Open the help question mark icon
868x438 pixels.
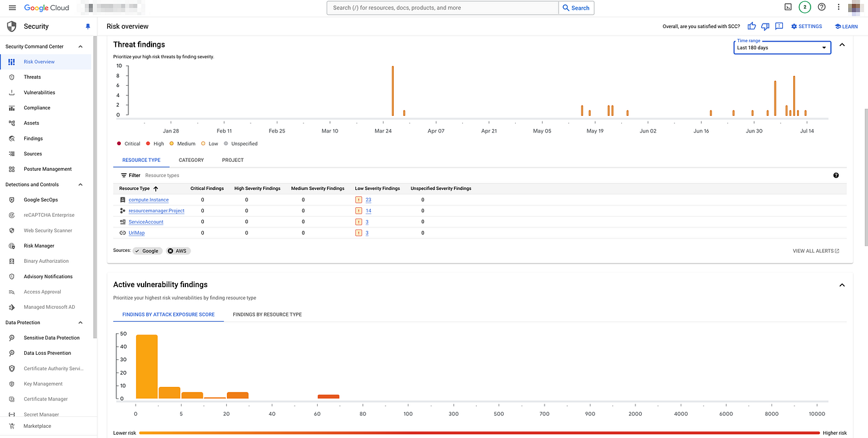822,7
